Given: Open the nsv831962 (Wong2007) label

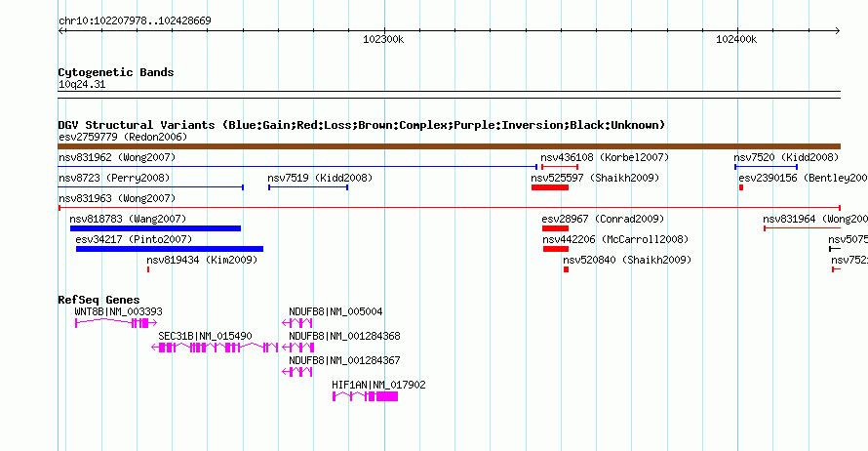Looking at the screenshot, I should (x=117, y=157).
